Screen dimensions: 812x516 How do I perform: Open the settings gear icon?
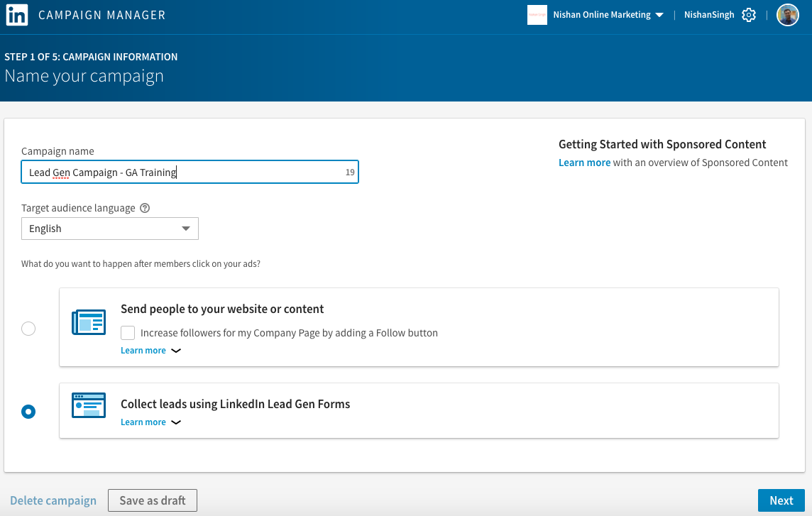click(x=750, y=14)
